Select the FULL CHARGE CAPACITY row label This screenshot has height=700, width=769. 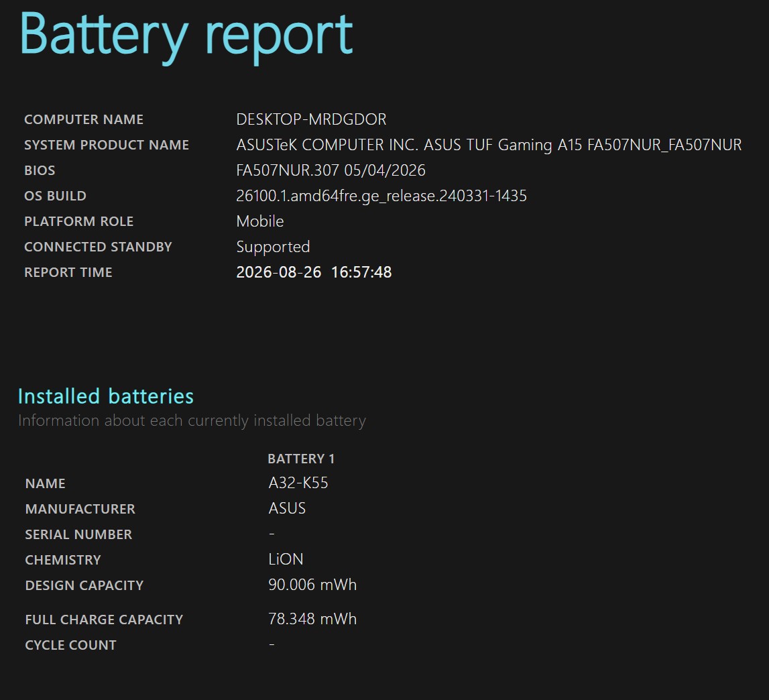(104, 620)
